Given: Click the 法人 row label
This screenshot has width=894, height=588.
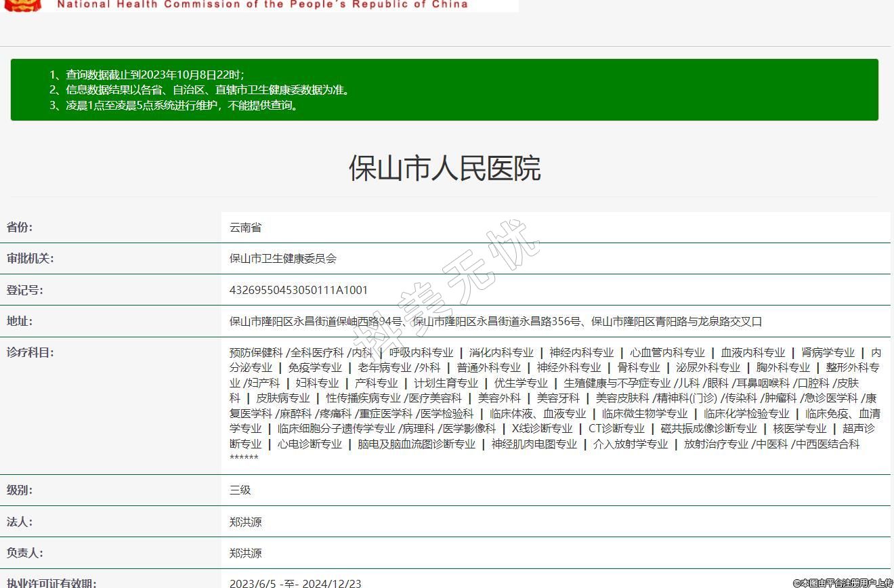Looking at the screenshot, I should tap(20, 522).
